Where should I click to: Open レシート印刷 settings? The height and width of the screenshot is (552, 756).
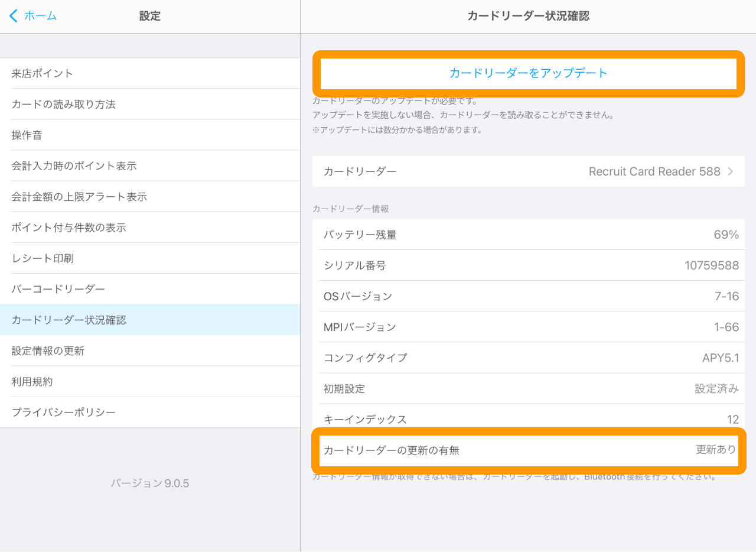tap(150, 258)
